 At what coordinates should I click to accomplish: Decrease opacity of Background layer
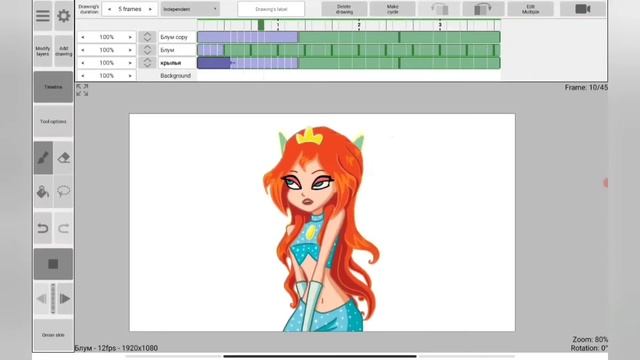click(83, 76)
